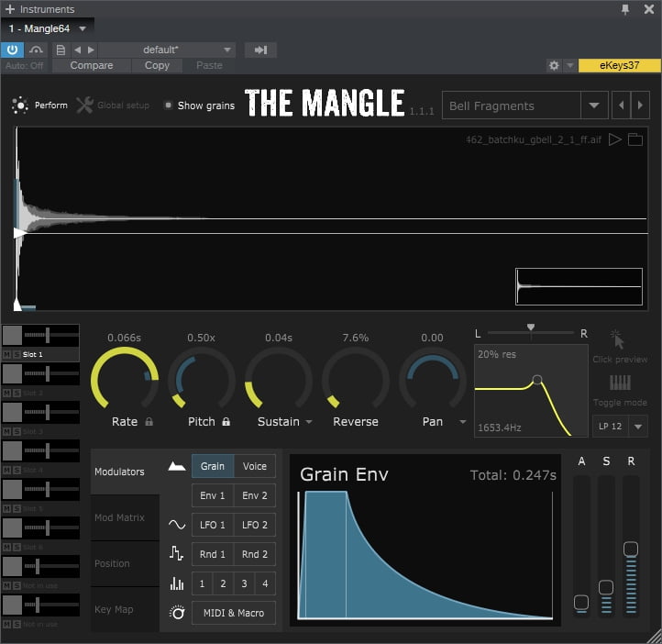The height and width of the screenshot is (644, 662).
Task: Mute Slot 6
Action: pos(6,548)
